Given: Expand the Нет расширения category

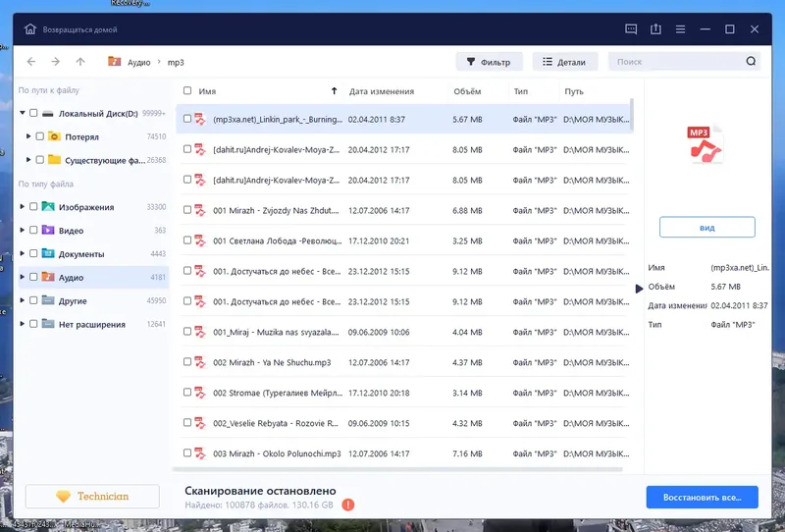Looking at the screenshot, I should pyautogui.click(x=22, y=324).
